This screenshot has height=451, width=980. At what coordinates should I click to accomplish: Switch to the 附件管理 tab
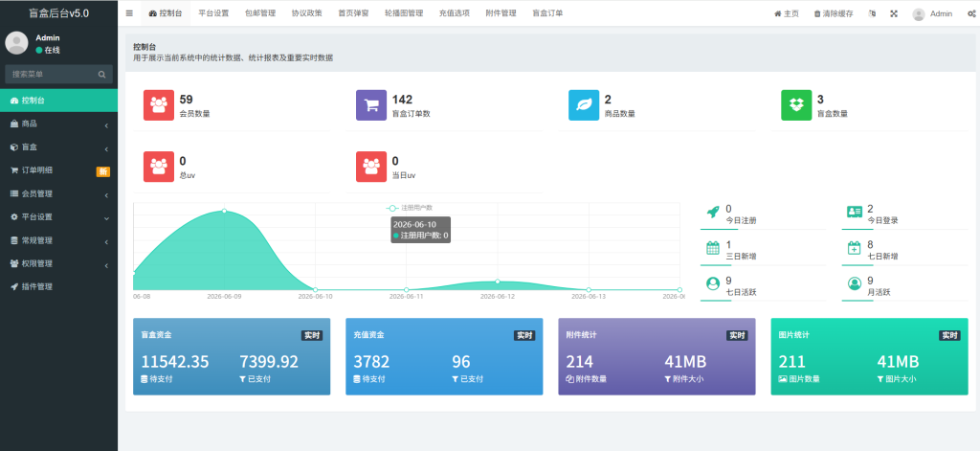tap(501, 13)
